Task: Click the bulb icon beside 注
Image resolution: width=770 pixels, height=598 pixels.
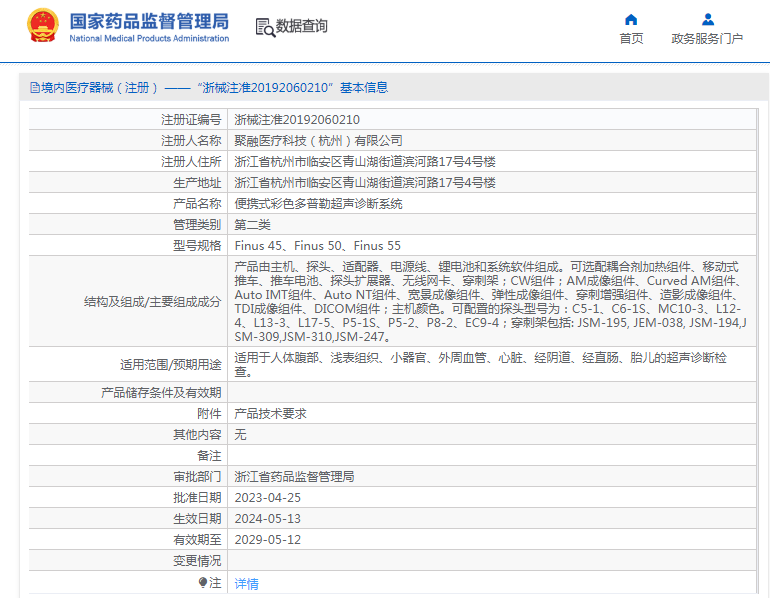Action: tap(203, 582)
